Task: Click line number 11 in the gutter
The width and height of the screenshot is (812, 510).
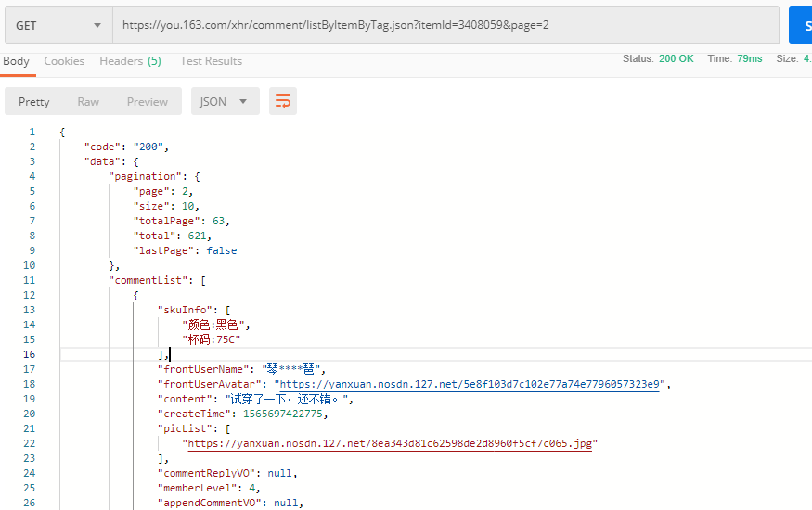Action: 29,280
